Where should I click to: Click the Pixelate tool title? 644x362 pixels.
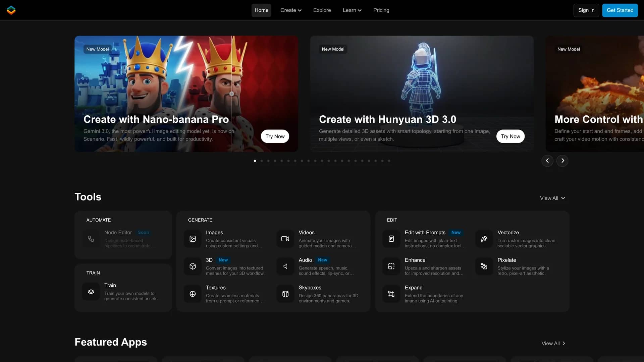(507, 260)
